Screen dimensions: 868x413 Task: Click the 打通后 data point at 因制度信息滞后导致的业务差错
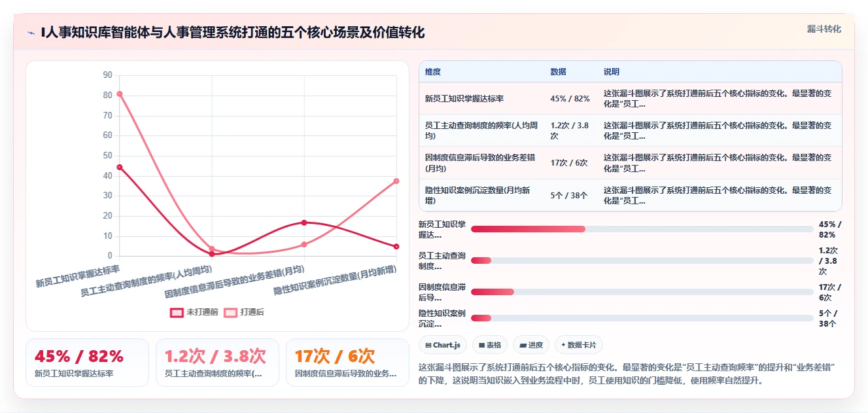pyautogui.click(x=304, y=245)
